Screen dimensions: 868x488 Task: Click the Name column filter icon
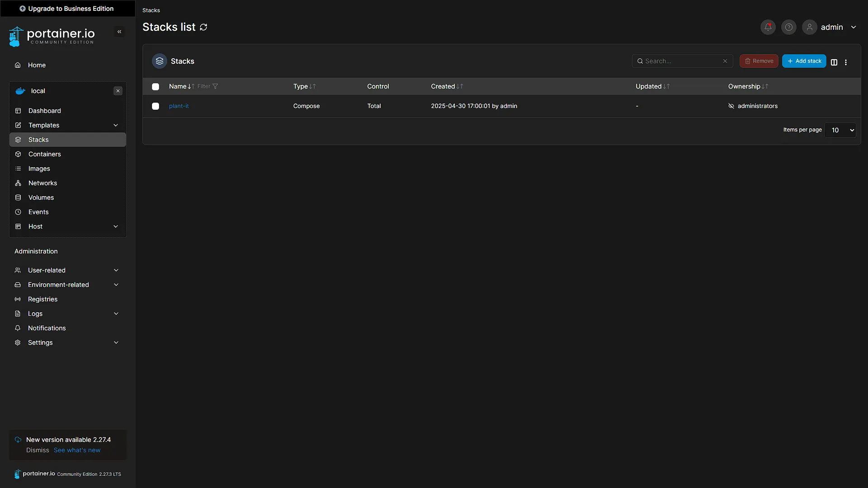click(215, 86)
